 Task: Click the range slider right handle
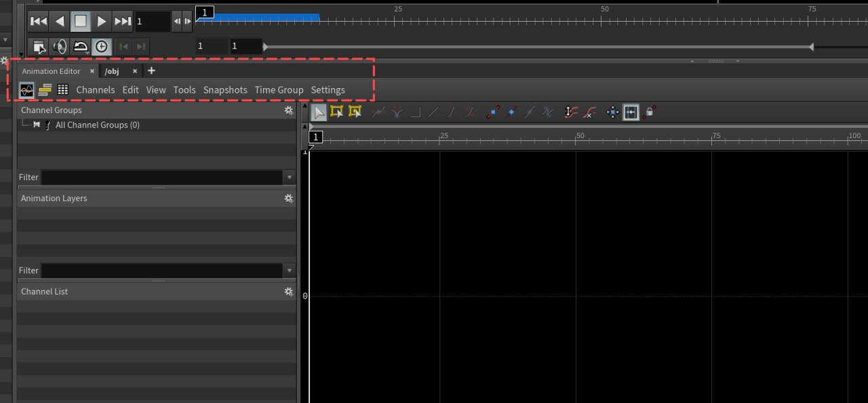click(811, 47)
